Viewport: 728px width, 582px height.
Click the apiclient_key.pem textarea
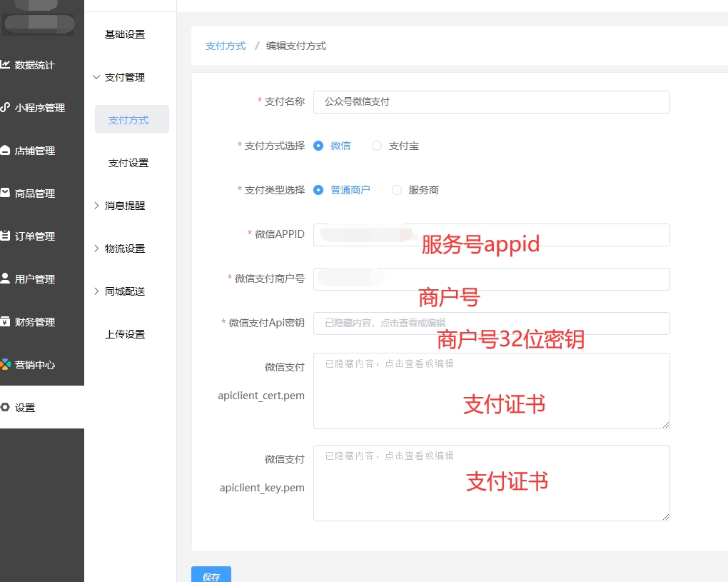pos(492,483)
